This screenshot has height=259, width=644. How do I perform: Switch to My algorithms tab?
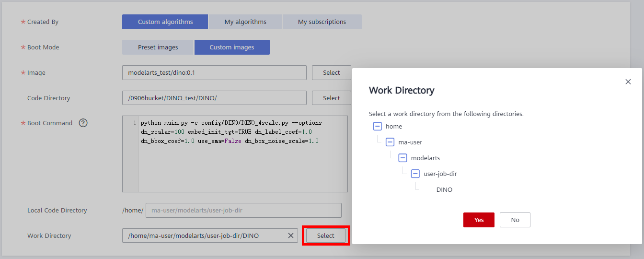[245, 22]
